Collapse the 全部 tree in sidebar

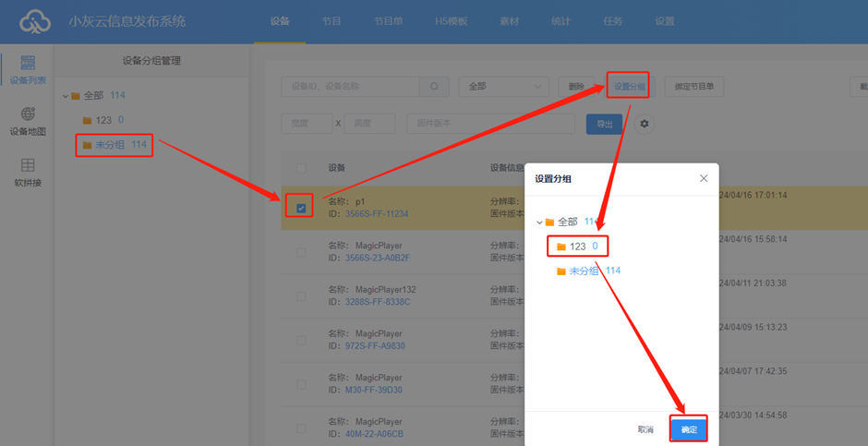[x=66, y=96]
